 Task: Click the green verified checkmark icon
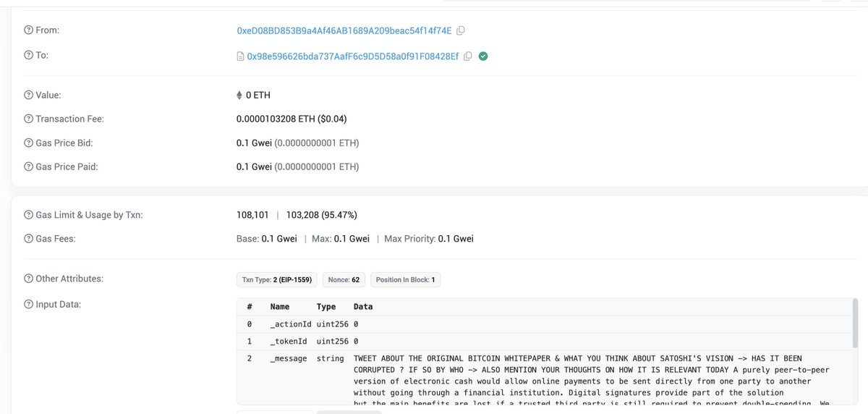(483, 56)
